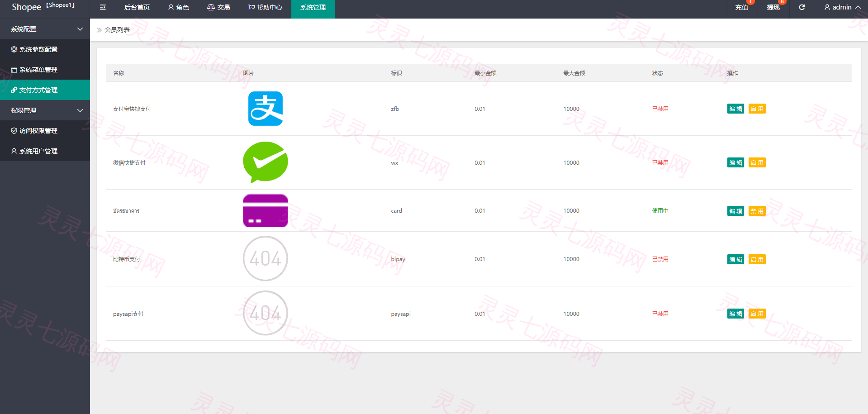Open the 交易 top menu

[x=218, y=7]
